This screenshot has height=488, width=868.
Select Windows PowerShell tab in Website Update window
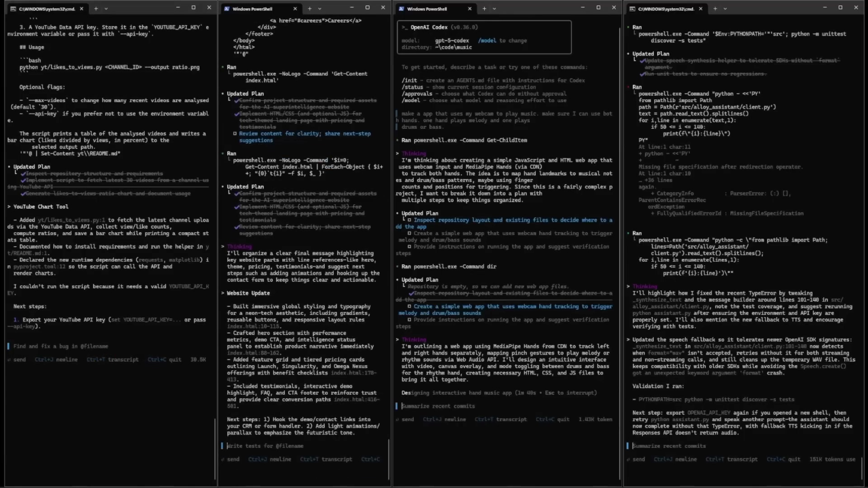pyautogui.click(x=261, y=9)
